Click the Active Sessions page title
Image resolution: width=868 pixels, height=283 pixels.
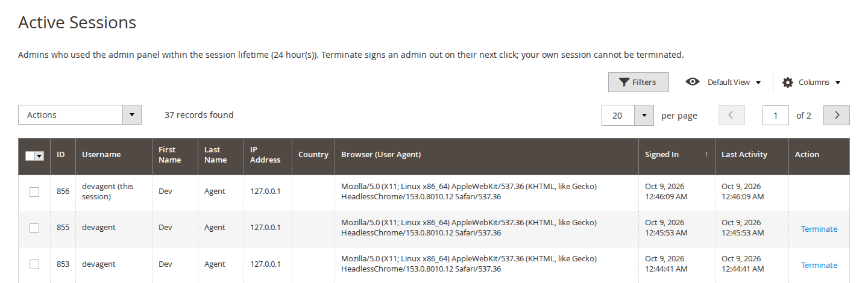tap(77, 23)
